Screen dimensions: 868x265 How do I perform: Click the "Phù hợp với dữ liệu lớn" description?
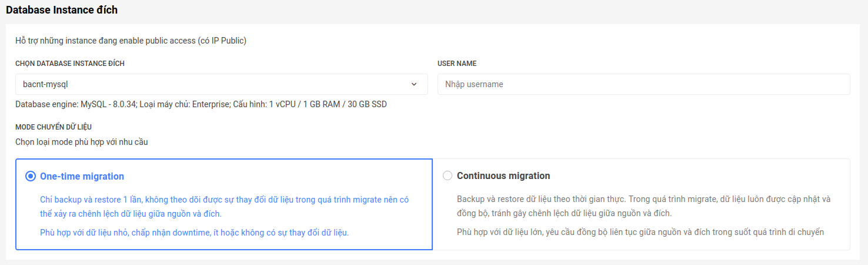(640, 232)
